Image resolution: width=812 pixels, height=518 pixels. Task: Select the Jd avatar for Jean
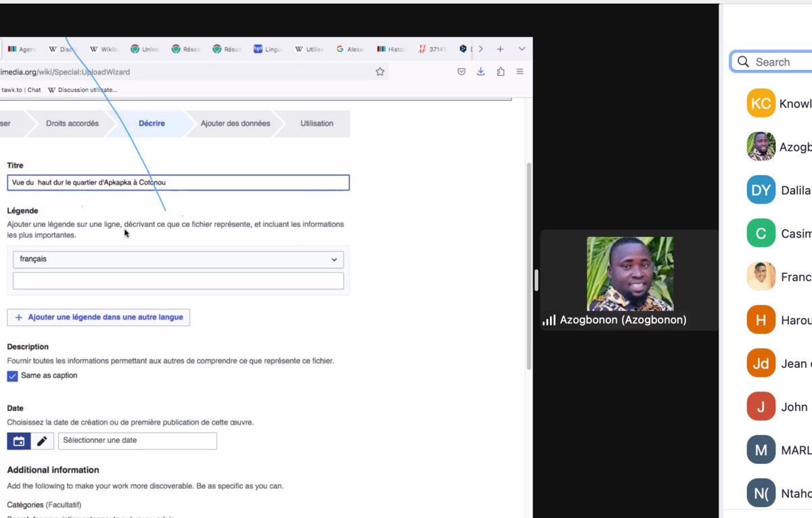(761, 364)
